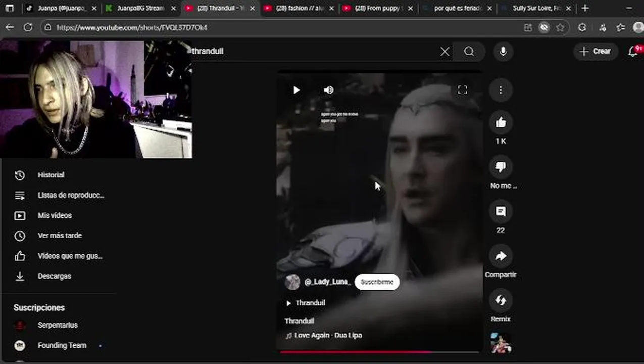The width and height of the screenshot is (644, 364).
Task: Reload the page with refresh icon
Action: pyautogui.click(x=28, y=28)
